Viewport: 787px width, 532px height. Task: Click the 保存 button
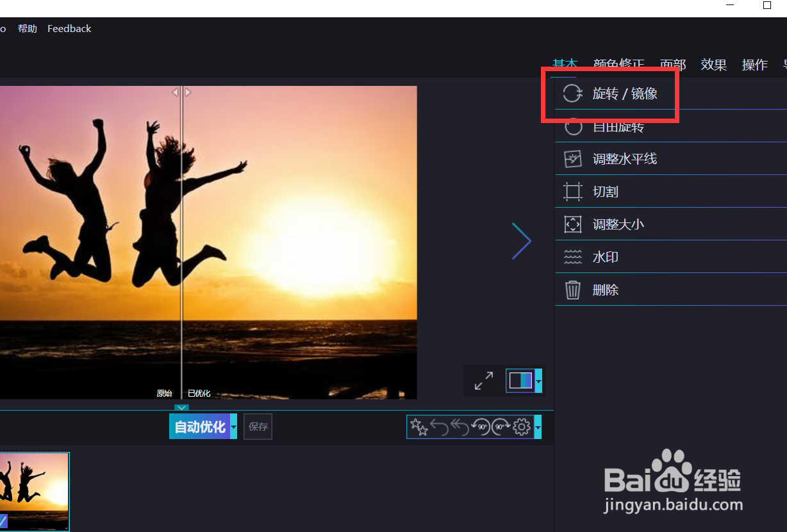(258, 427)
